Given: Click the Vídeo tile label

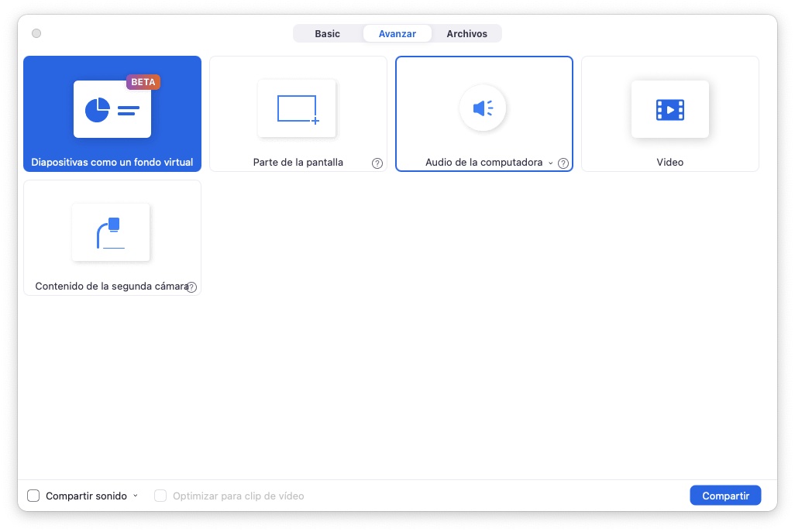Looking at the screenshot, I should click(669, 163).
